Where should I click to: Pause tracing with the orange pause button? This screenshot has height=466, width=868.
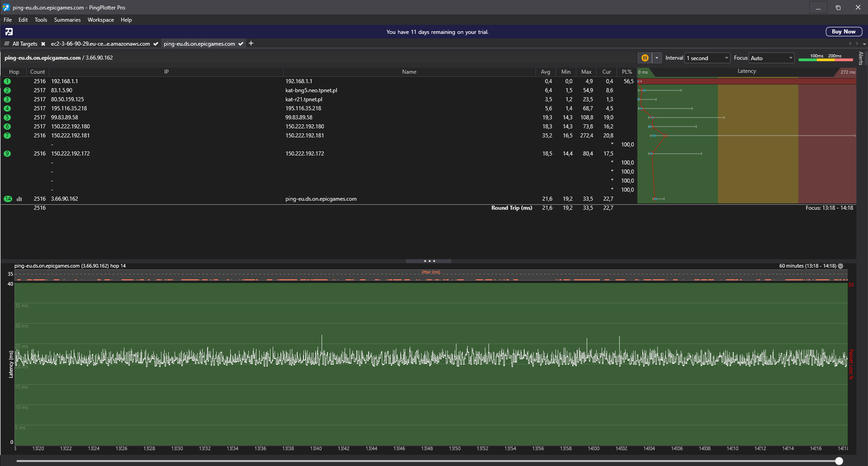(645, 58)
